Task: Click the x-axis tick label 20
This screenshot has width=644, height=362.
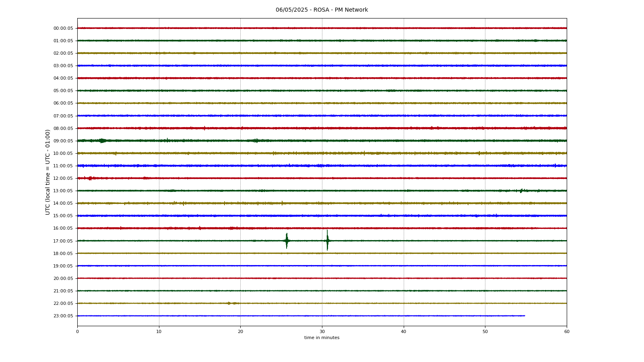Action: point(240,331)
